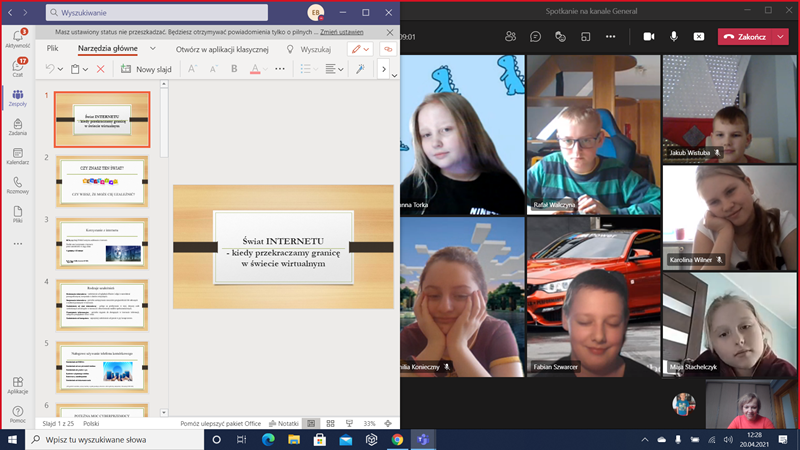This screenshot has height=450, width=800.
Task: Toggle the Notatki notes pane
Action: (x=282, y=423)
